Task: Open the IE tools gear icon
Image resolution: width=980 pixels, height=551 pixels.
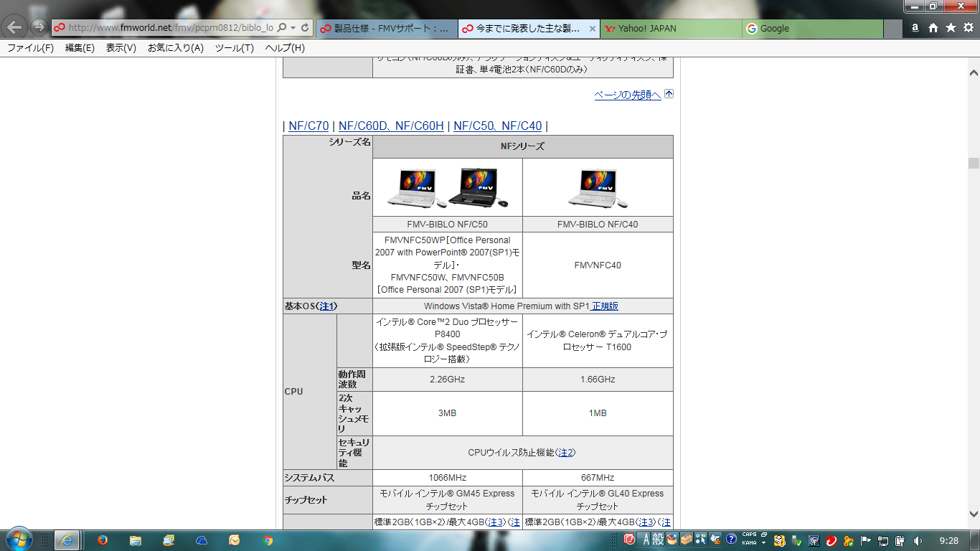Action: pos(968,28)
